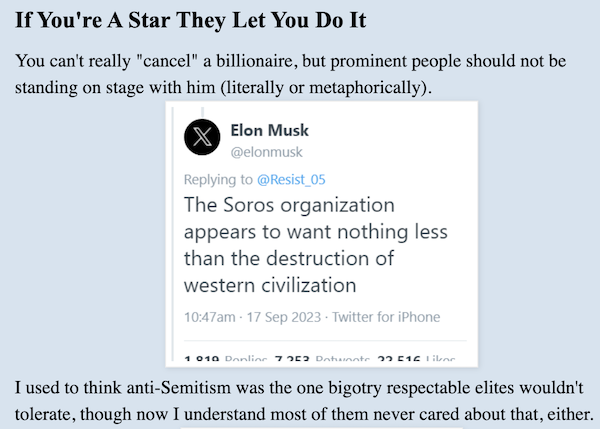Click the horizontal divider below the timestamp
Screen dimensions: 600x429
coord(325,340)
